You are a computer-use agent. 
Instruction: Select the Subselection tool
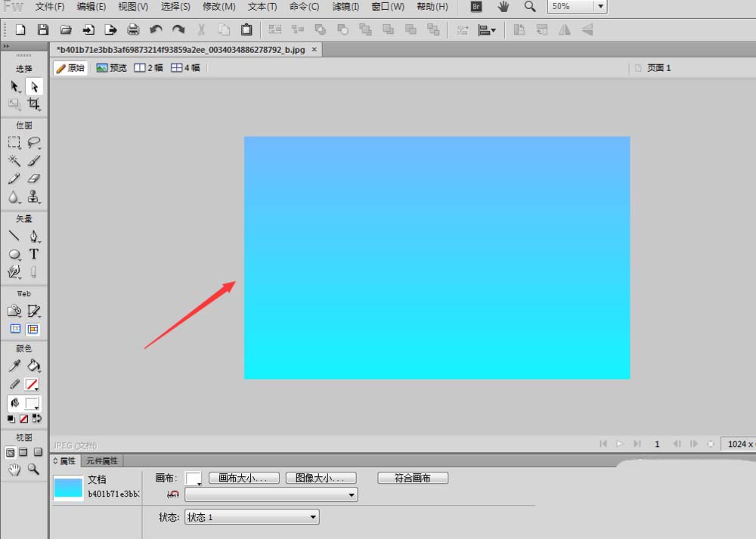(34, 86)
